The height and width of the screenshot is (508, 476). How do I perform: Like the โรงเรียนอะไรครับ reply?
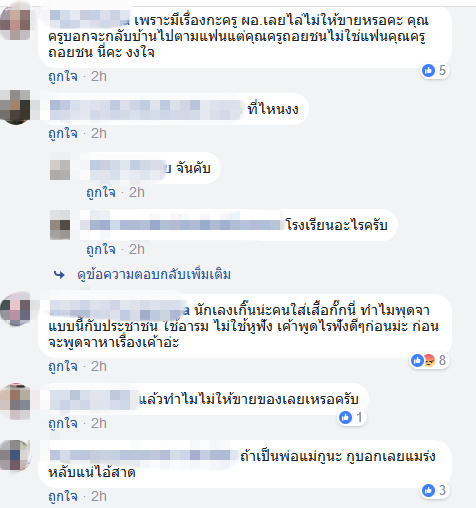tap(101, 250)
